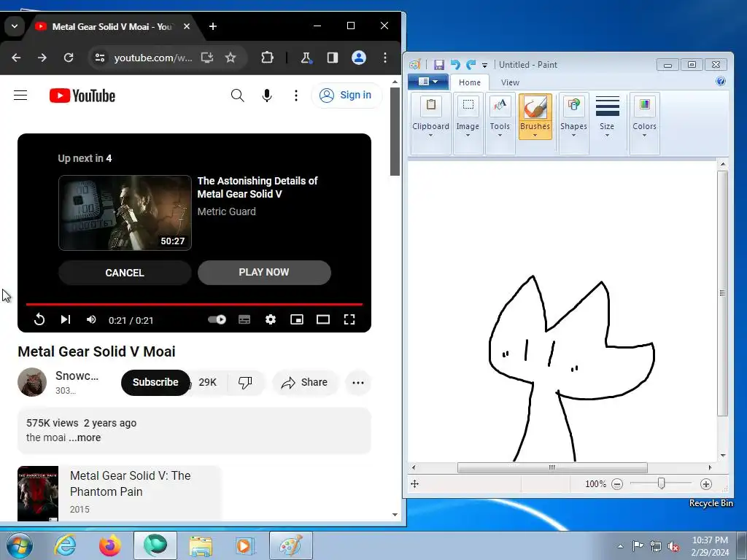The height and width of the screenshot is (560, 747).
Task: Skip to the next video
Action: pos(66,319)
